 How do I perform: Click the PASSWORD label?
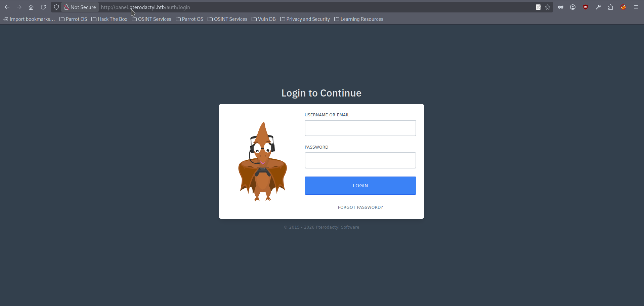(316, 147)
